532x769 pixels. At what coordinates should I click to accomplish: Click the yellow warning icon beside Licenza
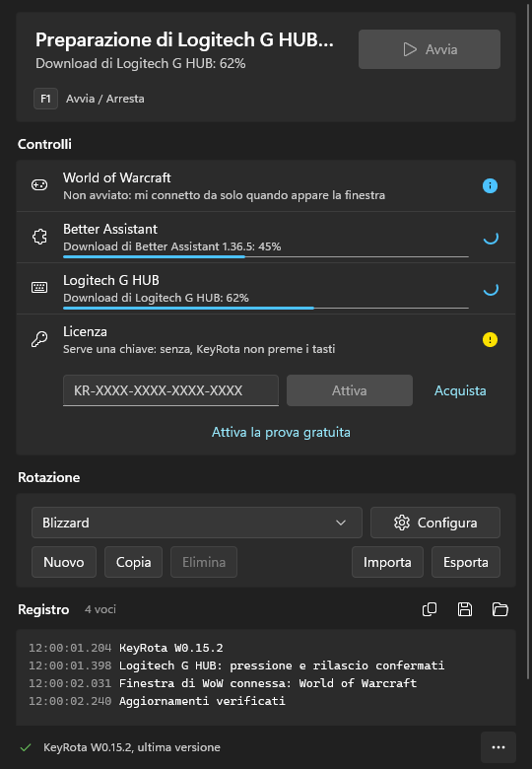[490, 340]
